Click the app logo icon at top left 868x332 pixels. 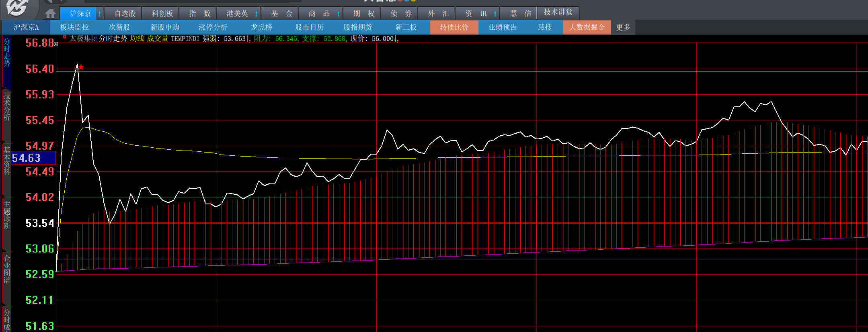coord(18,8)
